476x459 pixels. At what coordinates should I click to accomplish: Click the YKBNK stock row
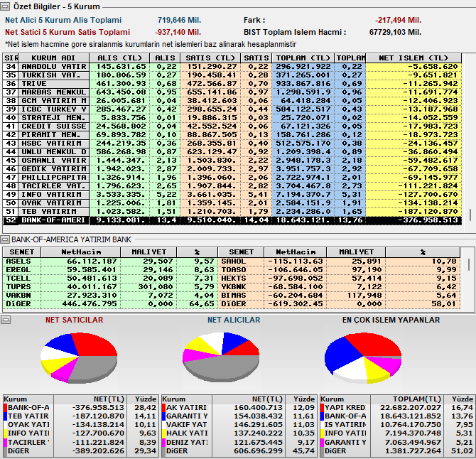pos(339,287)
